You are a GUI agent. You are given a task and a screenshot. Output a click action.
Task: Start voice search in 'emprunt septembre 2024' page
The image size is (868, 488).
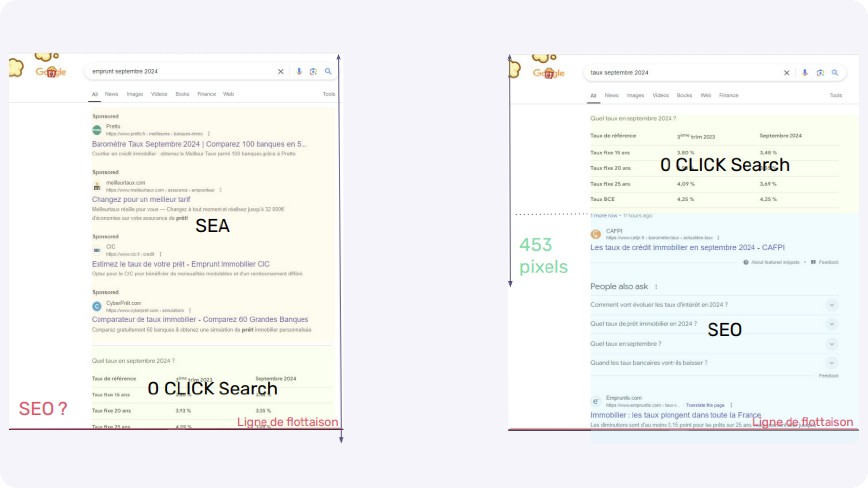(x=299, y=71)
